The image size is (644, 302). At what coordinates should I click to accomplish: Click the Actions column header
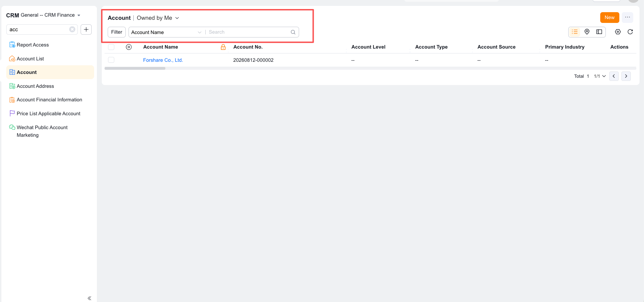pyautogui.click(x=619, y=47)
